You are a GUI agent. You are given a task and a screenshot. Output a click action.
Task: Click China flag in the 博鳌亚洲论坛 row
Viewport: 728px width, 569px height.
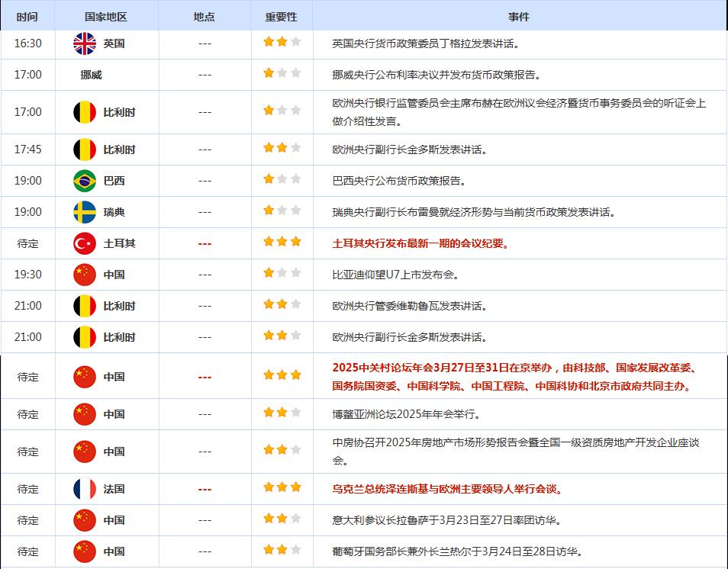click(x=85, y=414)
